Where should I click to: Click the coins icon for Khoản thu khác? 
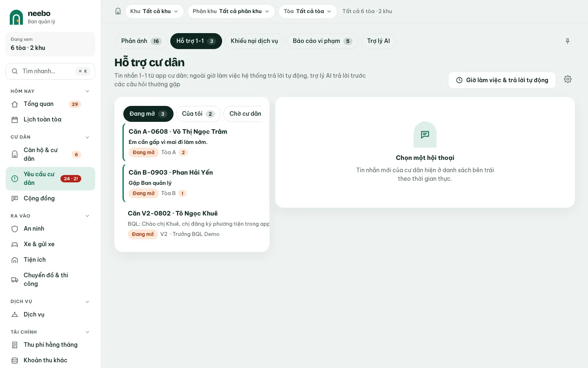coord(15,361)
